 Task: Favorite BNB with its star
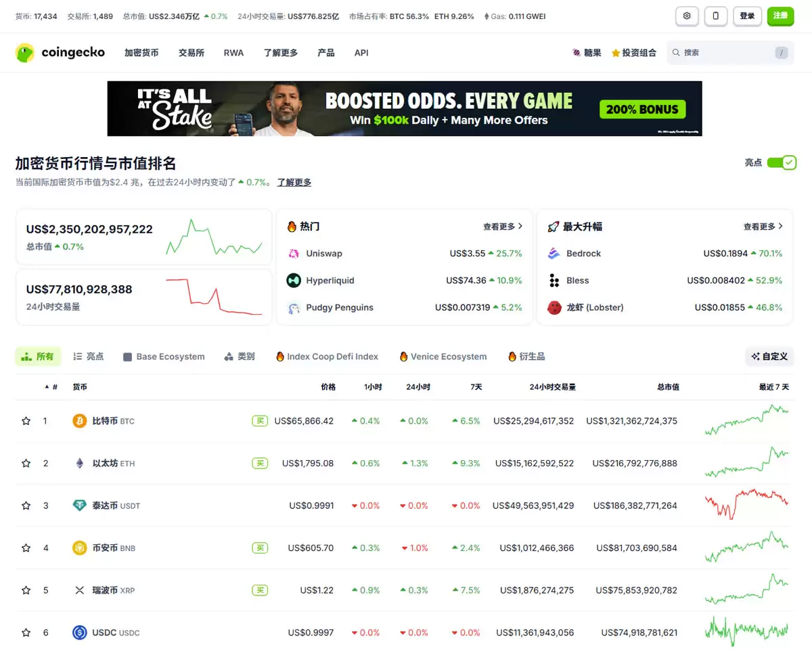pyautogui.click(x=26, y=548)
